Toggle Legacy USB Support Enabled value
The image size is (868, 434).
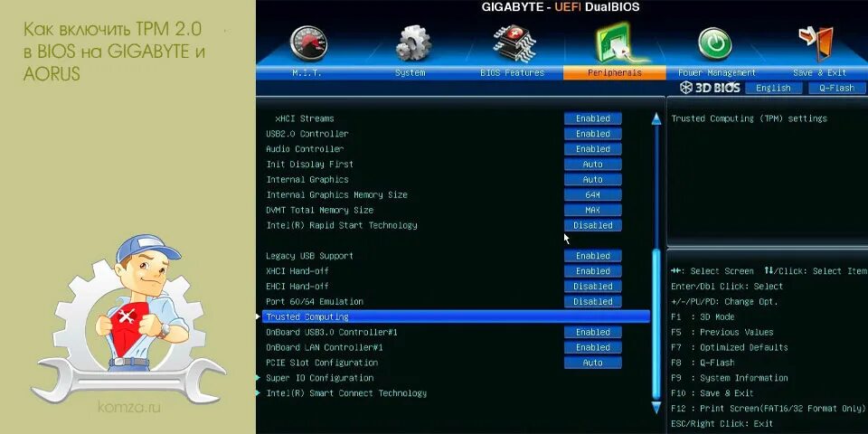tap(593, 256)
